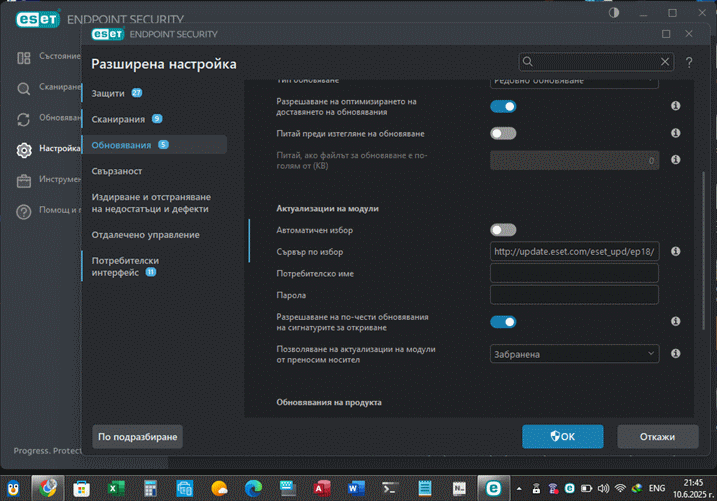Select Свързаност category in left menu
Viewport: 717px width, 501px height.
coord(117,171)
